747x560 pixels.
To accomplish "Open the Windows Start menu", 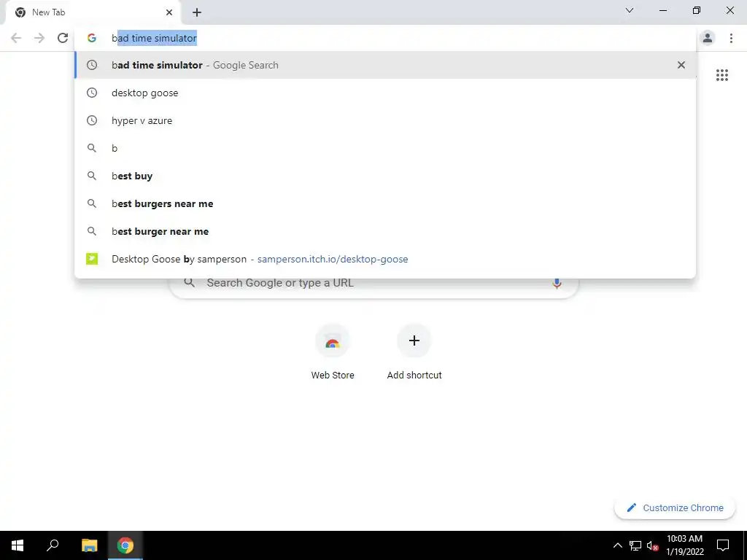I will click(18, 545).
